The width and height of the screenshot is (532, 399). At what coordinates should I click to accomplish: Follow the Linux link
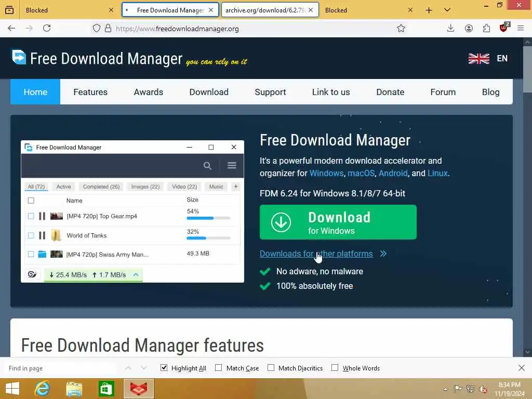pyautogui.click(x=437, y=173)
